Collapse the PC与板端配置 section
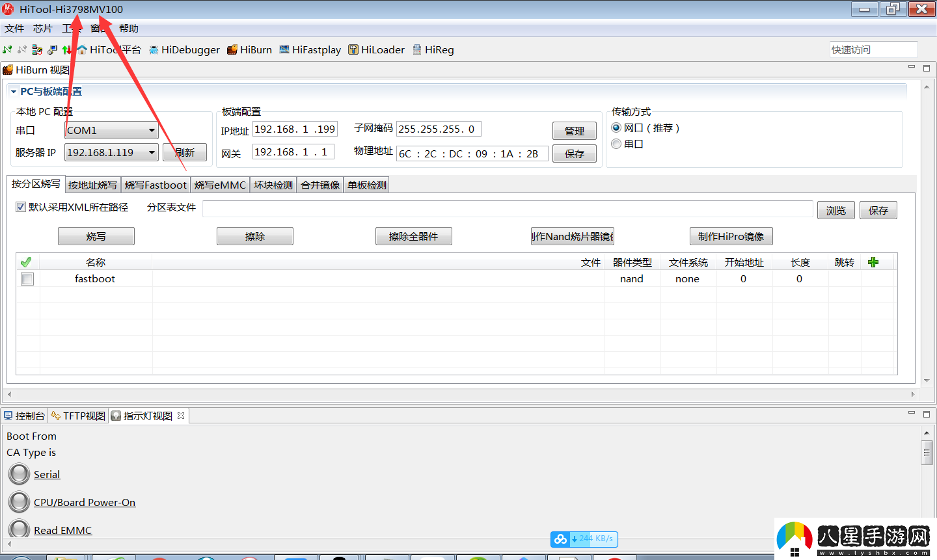 12,91
